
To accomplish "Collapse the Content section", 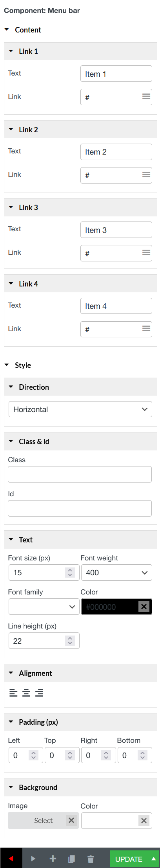I will click(x=7, y=29).
